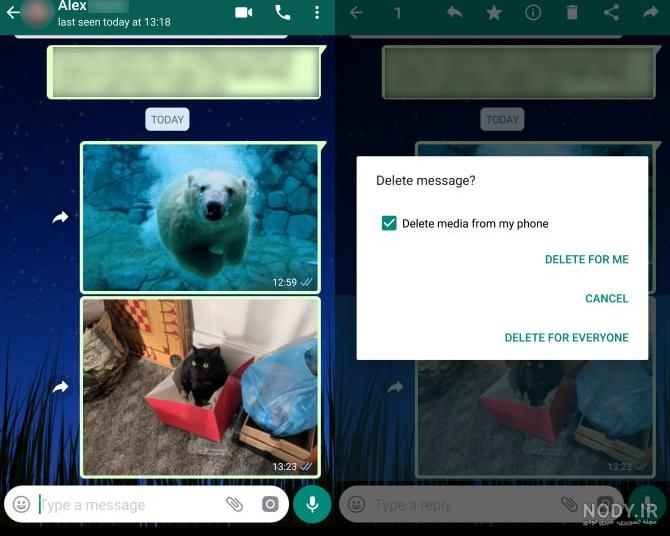Screen dimensions: 670x536
Task: Forward the black cat photo
Action: point(60,387)
